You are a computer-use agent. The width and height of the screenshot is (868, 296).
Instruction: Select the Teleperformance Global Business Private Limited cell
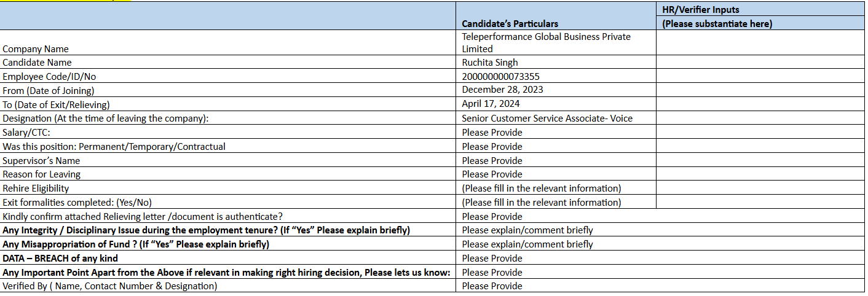pyautogui.click(x=546, y=42)
